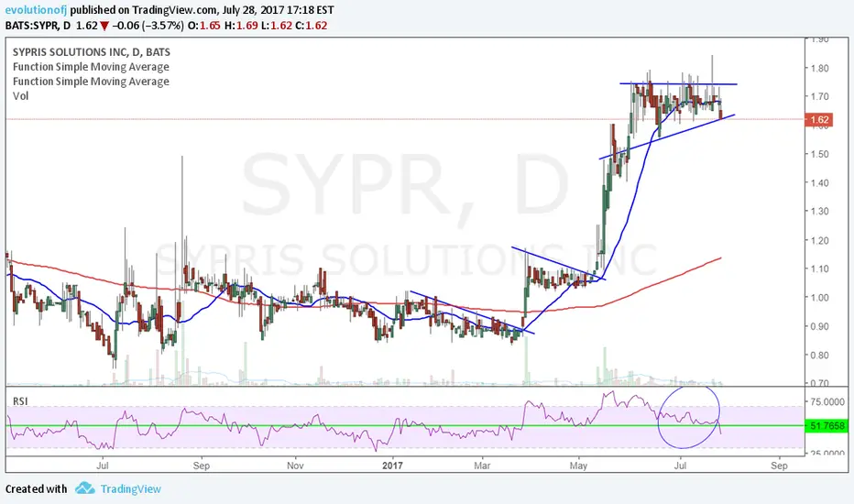Image resolution: width=854 pixels, height=504 pixels.
Task: Click the 1.50 price axis label
Action: pos(819,154)
